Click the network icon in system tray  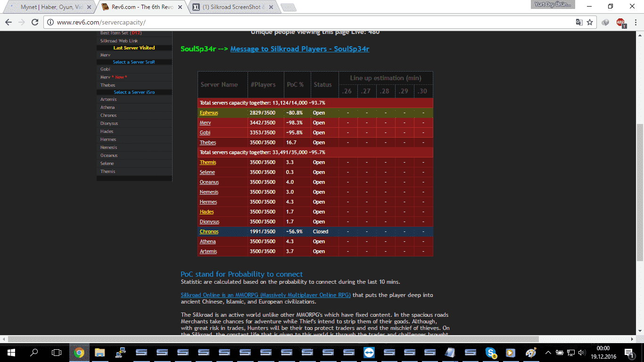[570, 353]
